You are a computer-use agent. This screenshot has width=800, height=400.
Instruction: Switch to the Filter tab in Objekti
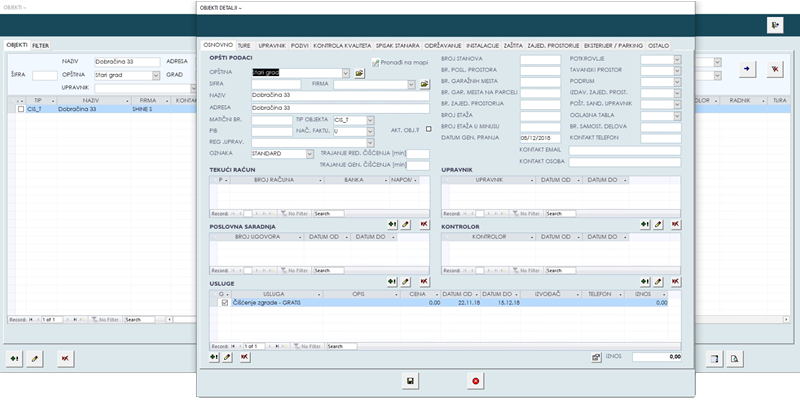tap(41, 45)
